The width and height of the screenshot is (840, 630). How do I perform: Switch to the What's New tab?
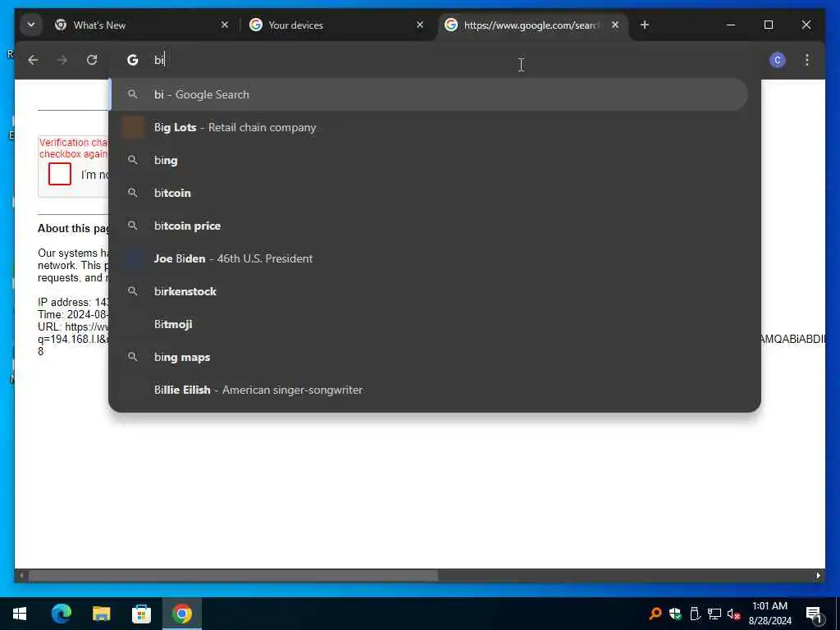(x=142, y=25)
